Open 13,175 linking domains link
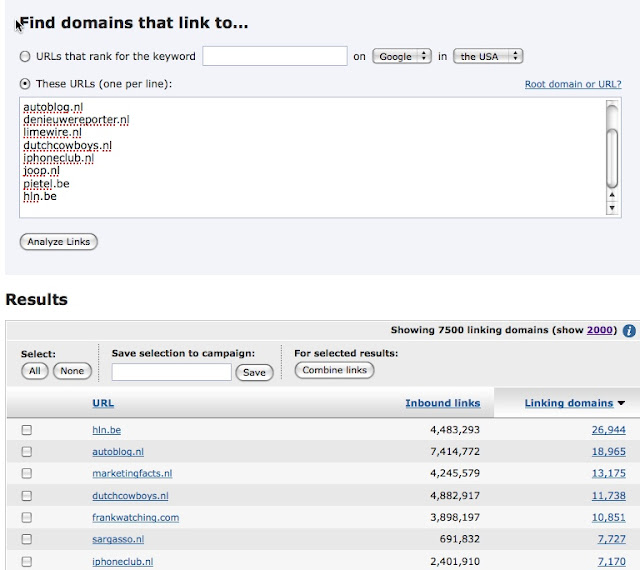This screenshot has height=570, width=640. point(609,473)
